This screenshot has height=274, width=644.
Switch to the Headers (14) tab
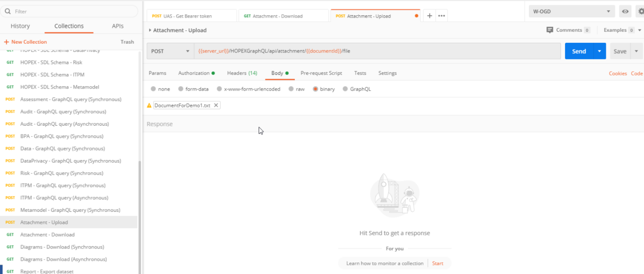(x=242, y=73)
